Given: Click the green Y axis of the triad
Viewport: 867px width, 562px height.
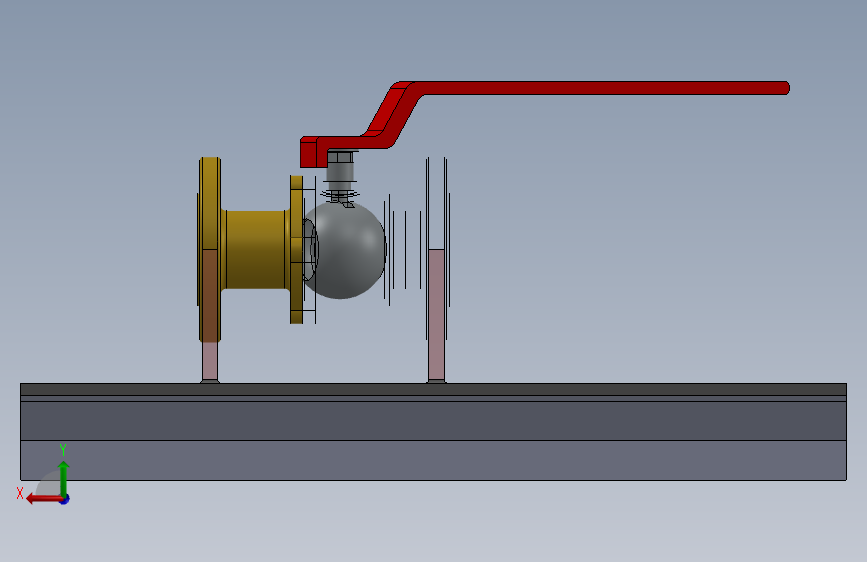Looking at the screenshot, I should [x=64, y=479].
